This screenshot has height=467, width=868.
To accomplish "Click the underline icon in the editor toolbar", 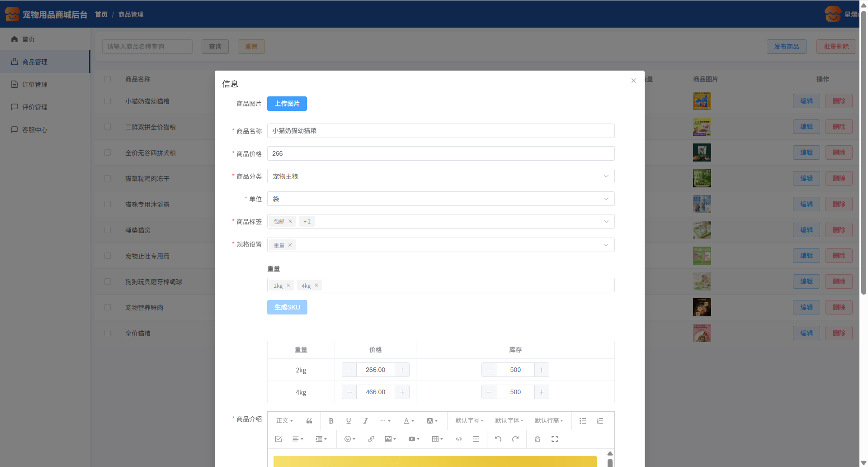I will pyautogui.click(x=348, y=421).
